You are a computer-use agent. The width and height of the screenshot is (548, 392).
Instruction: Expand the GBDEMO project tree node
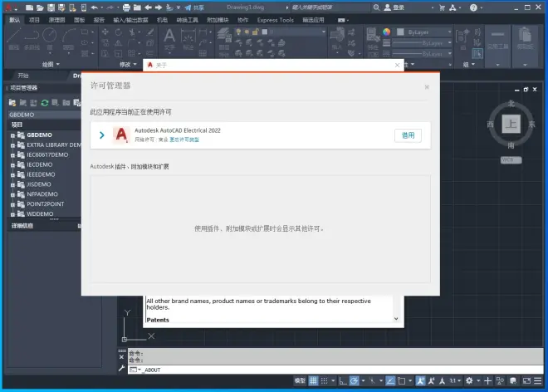coord(13,135)
